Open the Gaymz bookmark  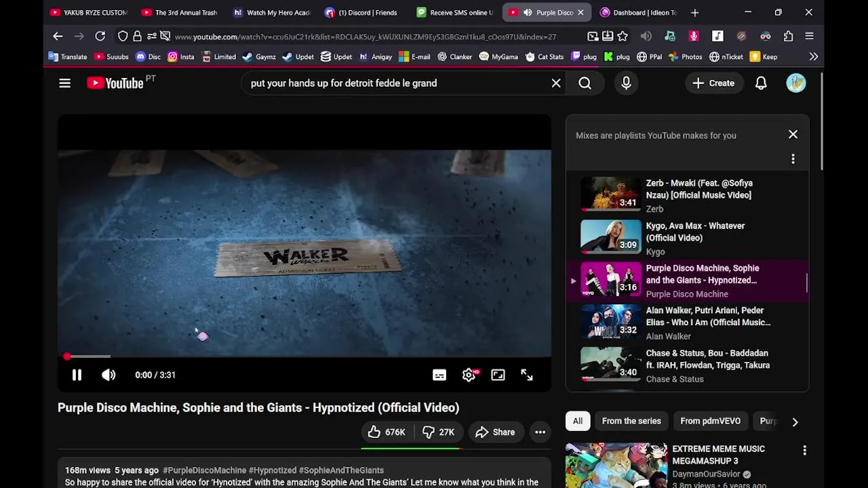[x=259, y=57]
